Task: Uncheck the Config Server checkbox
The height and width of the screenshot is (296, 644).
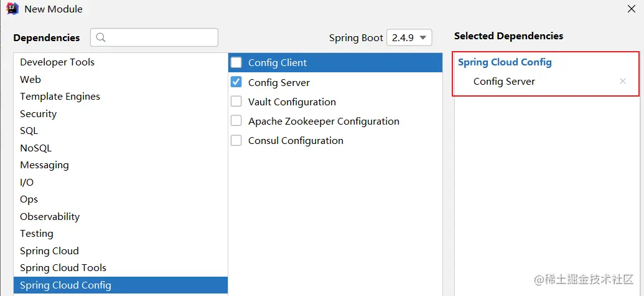Action: [x=236, y=82]
